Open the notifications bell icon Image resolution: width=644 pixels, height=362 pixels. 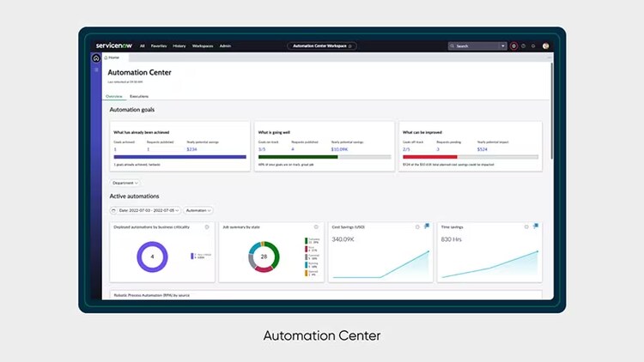(533, 46)
